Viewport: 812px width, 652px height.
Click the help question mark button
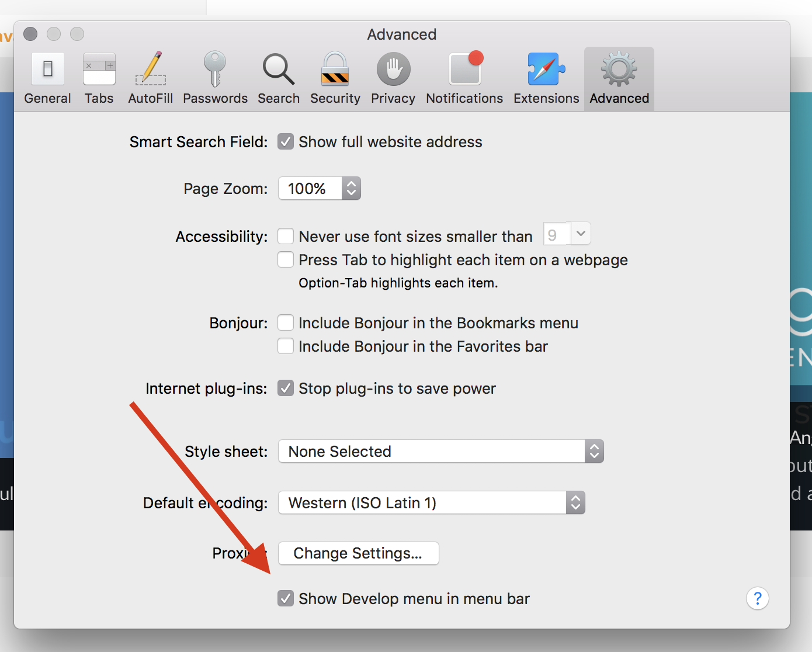[757, 598]
